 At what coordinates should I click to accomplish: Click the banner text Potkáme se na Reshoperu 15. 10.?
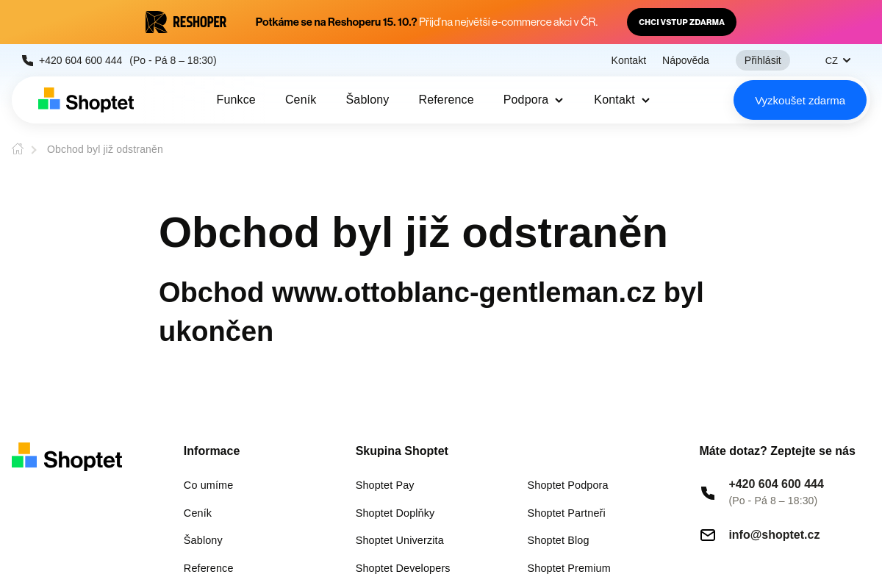(336, 22)
